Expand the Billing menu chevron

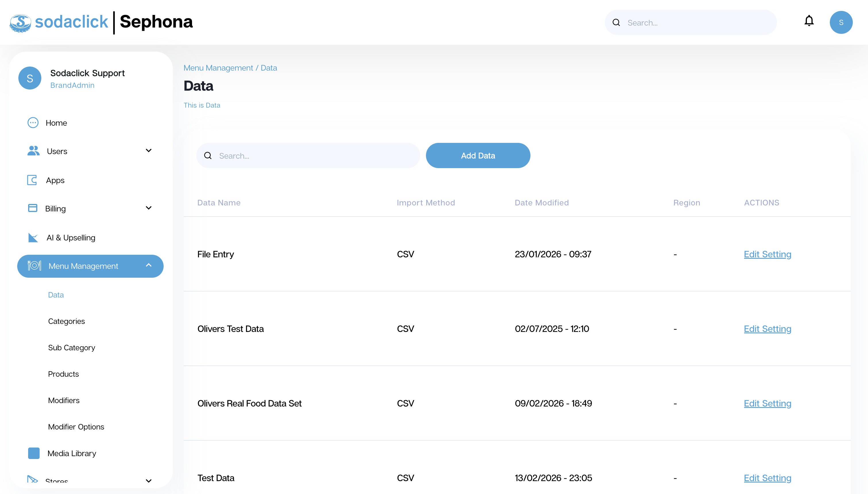[x=148, y=208]
